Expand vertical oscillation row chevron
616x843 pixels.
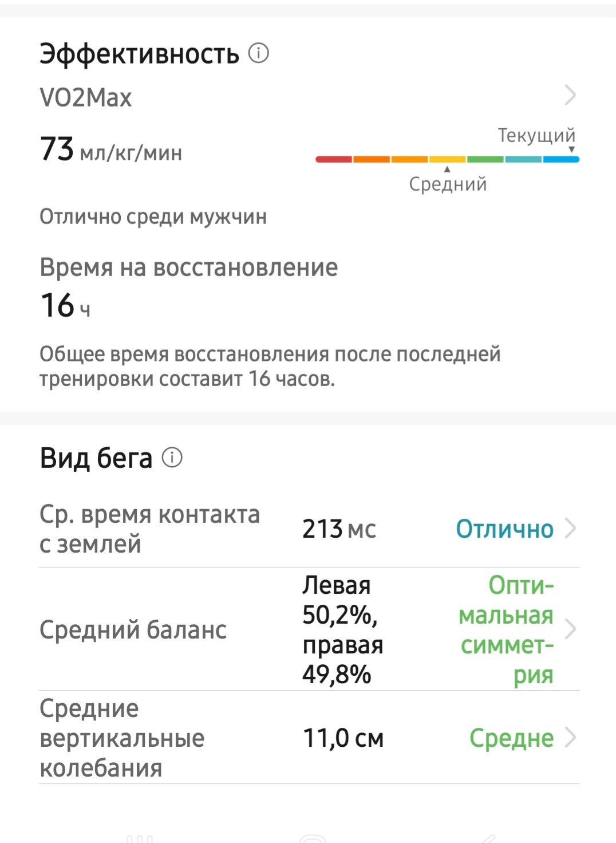570,738
